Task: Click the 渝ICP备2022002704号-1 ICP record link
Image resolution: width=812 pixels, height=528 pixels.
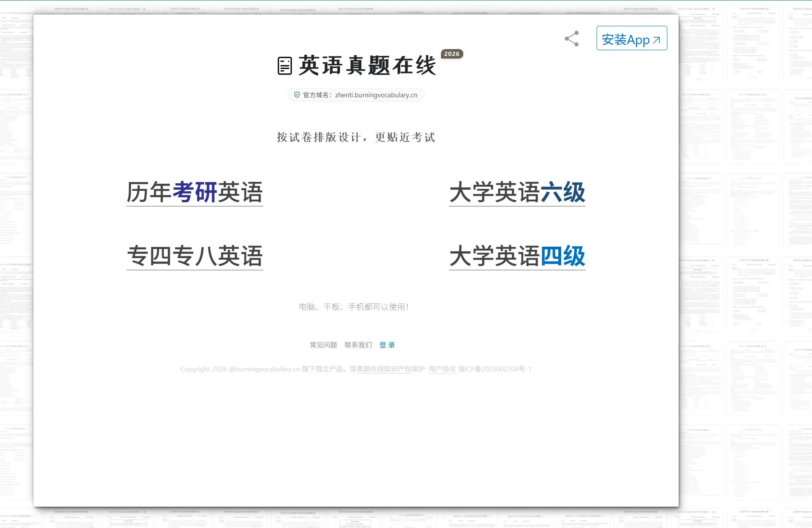Action: coord(496,369)
